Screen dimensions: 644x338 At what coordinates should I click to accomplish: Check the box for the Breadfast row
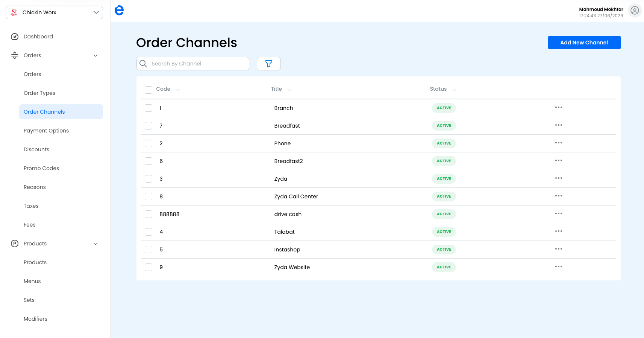(x=148, y=126)
